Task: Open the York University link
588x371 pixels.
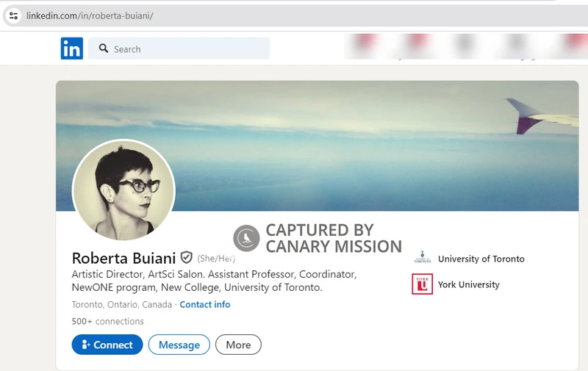Action: coord(469,284)
